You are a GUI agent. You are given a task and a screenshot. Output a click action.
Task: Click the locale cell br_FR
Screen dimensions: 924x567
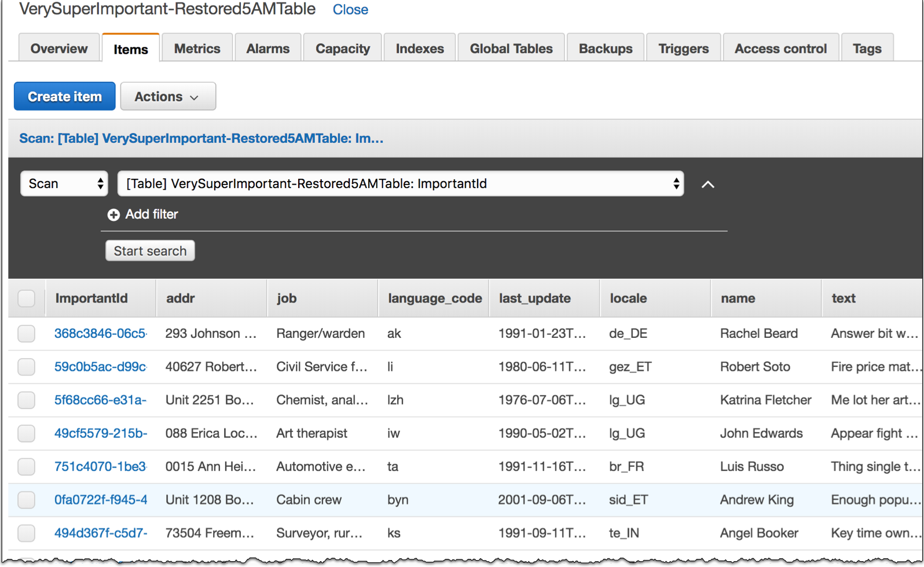(x=626, y=466)
